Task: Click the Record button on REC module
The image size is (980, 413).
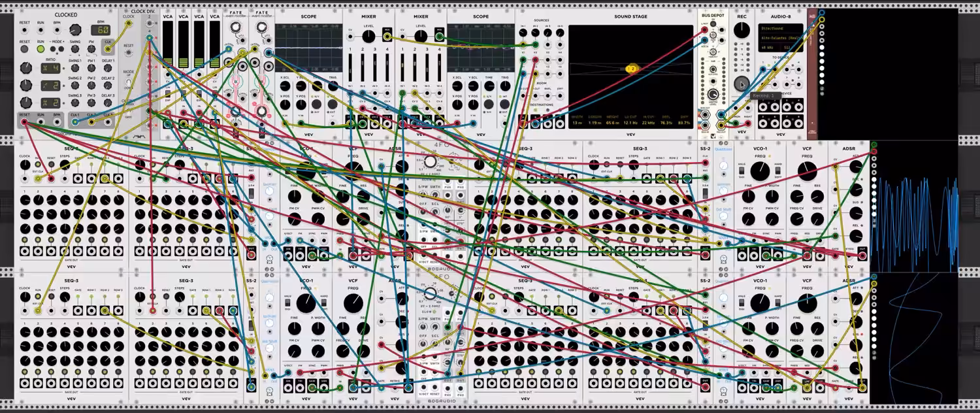Action: 742,84
